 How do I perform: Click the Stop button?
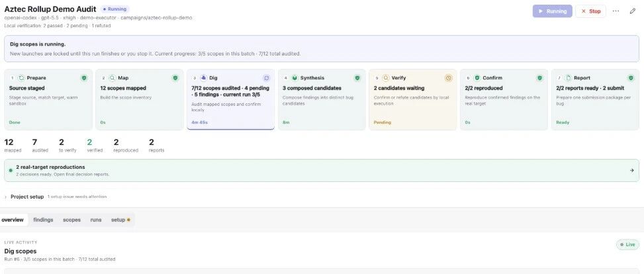pos(590,11)
